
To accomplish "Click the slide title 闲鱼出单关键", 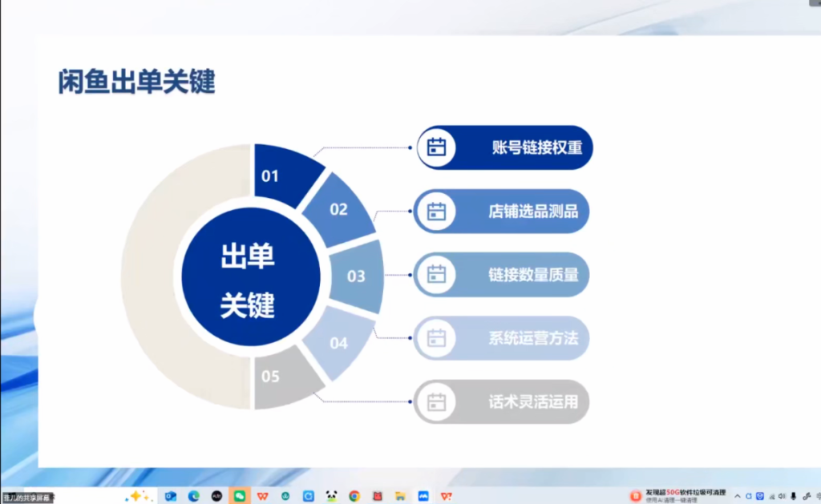I will pyautogui.click(x=136, y=82).
